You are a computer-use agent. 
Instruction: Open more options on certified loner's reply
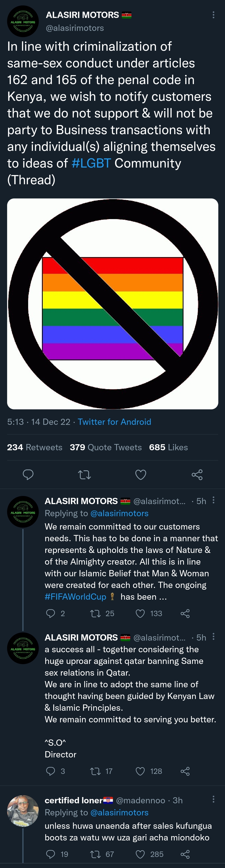(x=213, y=799)
